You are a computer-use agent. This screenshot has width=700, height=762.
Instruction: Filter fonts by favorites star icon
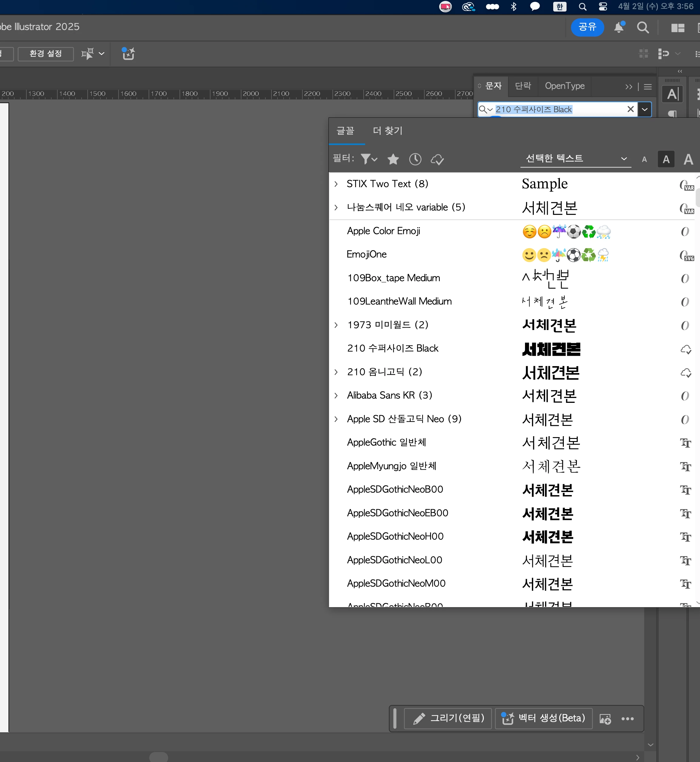tap(393, 159)
